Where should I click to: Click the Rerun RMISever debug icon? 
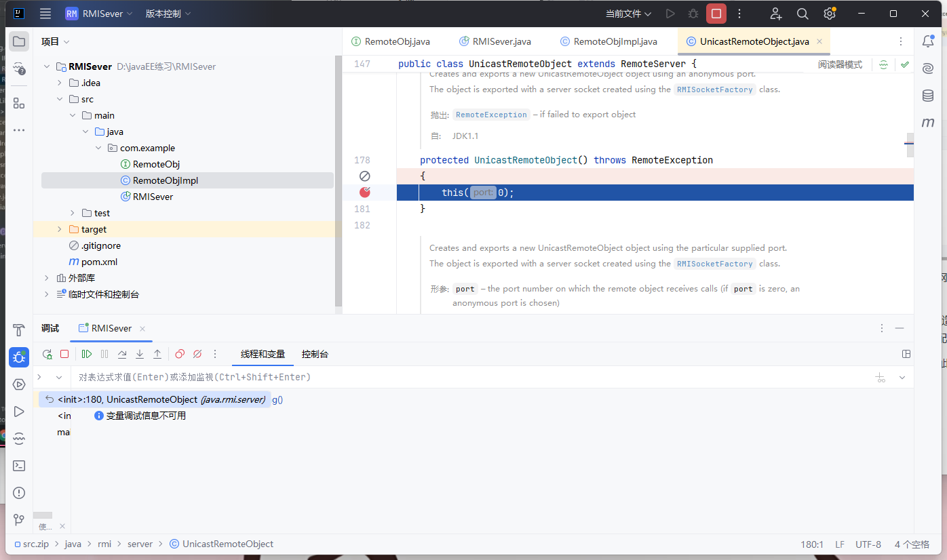47,354
